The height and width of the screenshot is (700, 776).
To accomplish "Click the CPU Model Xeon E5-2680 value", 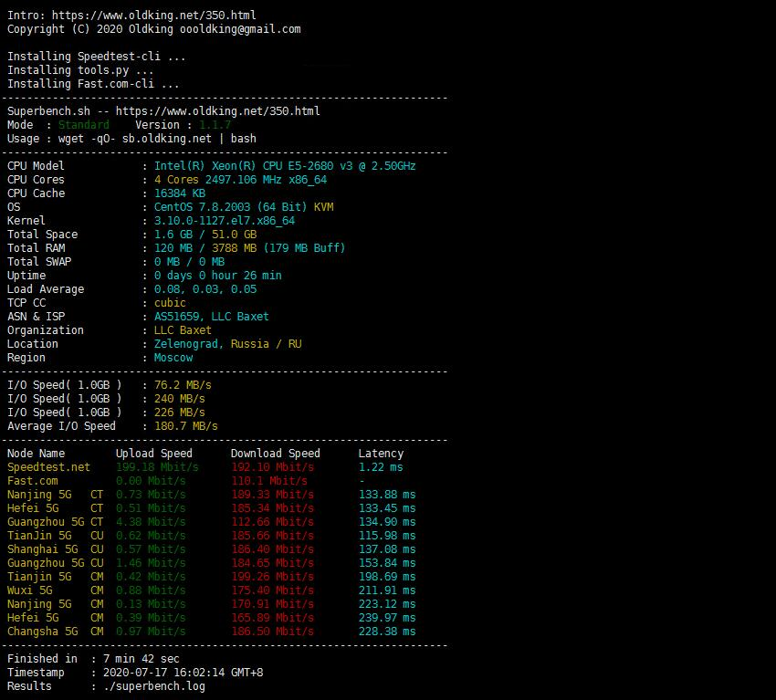I will coord(285,166).
